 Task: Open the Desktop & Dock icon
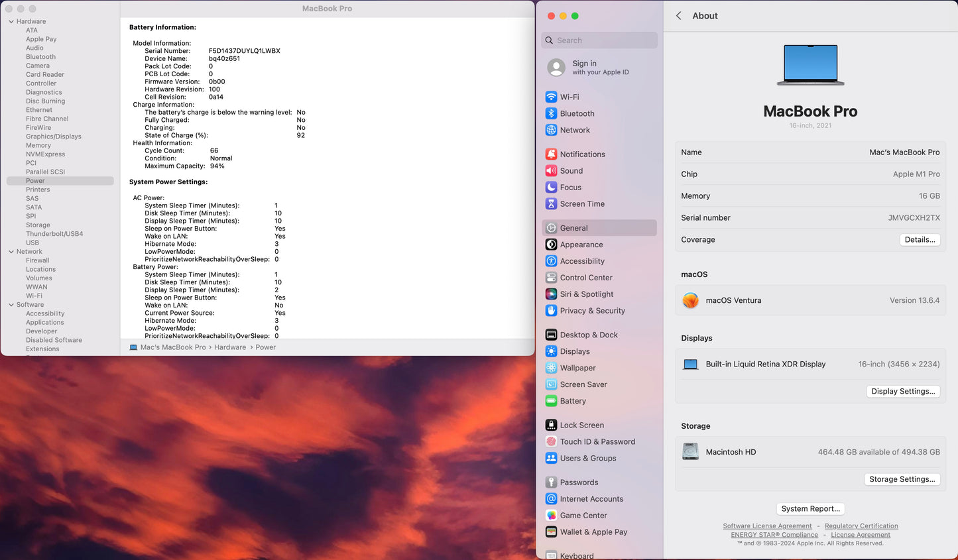[551, 335]
